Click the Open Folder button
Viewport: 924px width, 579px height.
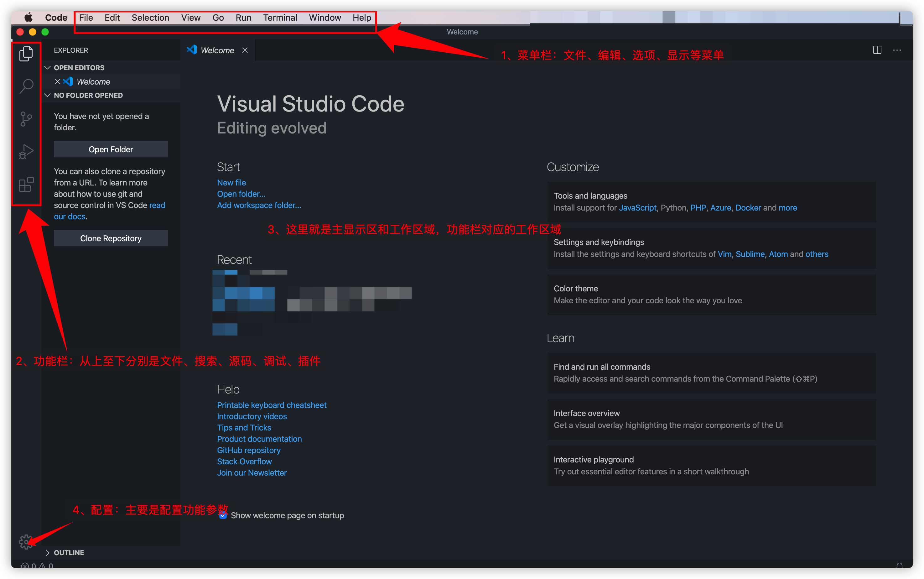[x=111, y=149]
